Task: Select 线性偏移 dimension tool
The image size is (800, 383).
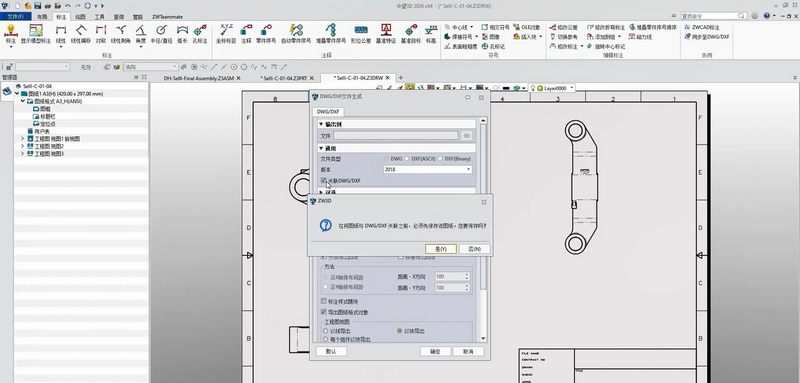Action: pos(81,34)
